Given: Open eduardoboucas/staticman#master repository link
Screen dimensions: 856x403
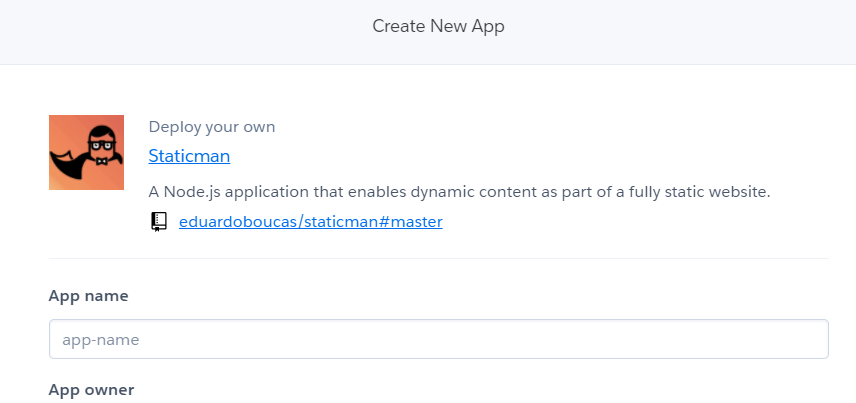Looking at the screenshot, I should tap(311, 222).
